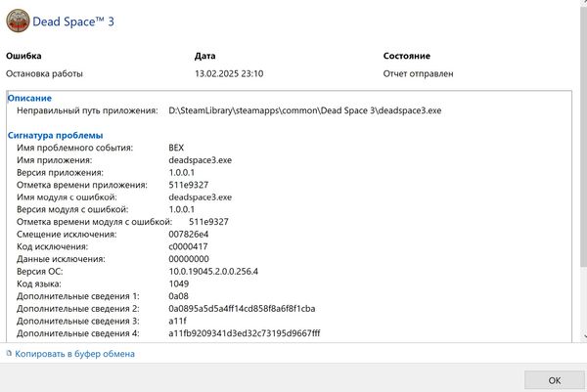
Task: Click the date value 13.02.2025 23:10
Action: click(x=229, y=73)
